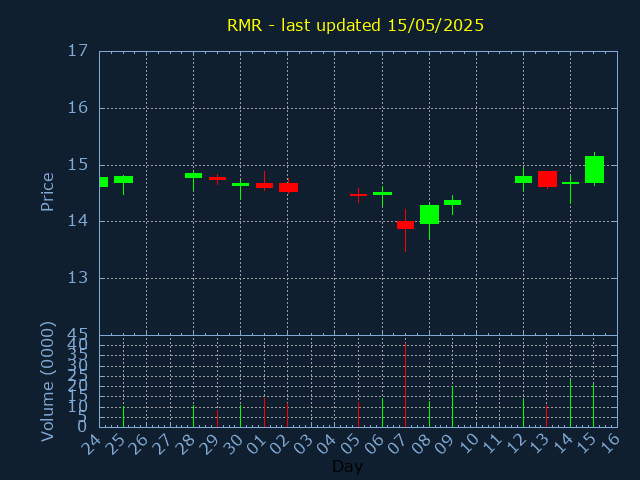Image resolution: width=640 pixels, height=480 pixels.
Task: Click day axis label 05
Action: tap(350, 444)
